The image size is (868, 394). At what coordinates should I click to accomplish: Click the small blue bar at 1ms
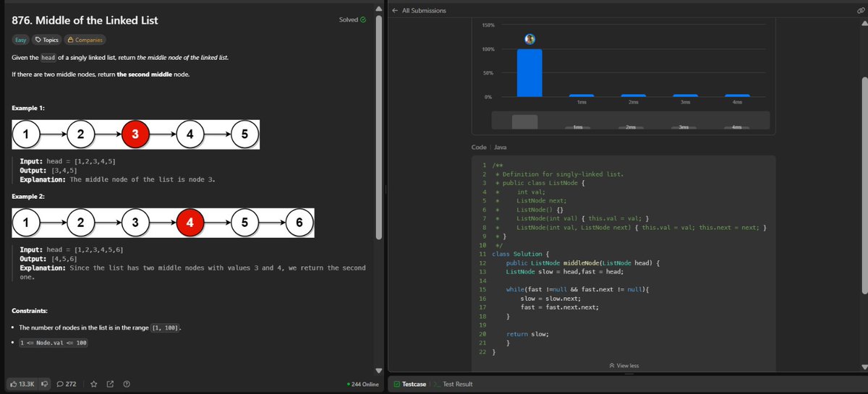[x=582, y=95]
